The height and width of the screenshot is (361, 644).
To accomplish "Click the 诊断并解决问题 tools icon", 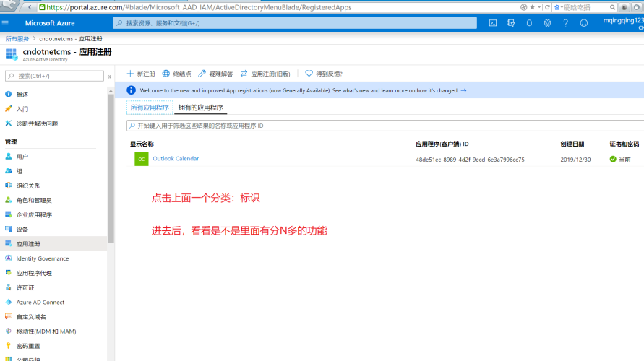I will point(8,123).
